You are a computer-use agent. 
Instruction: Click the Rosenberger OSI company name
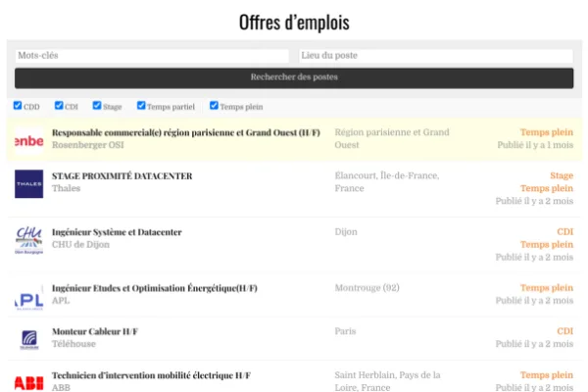coord(88,145)
